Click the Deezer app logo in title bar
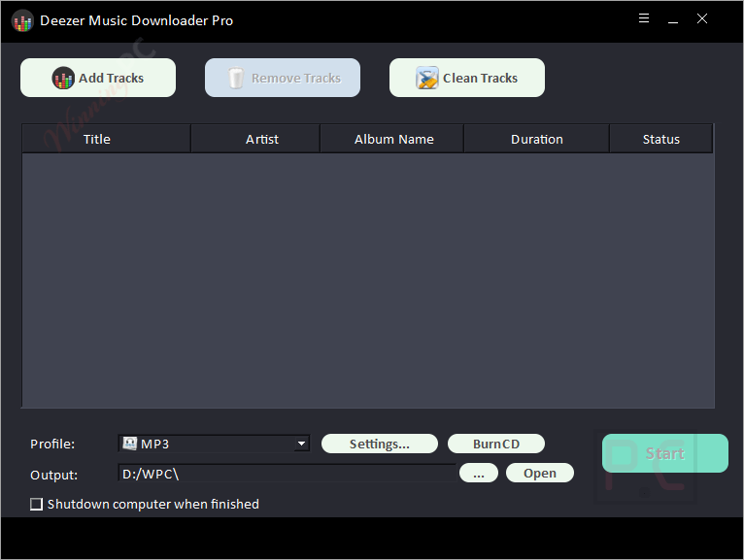 pyautogui.click(x=22, y=20)
